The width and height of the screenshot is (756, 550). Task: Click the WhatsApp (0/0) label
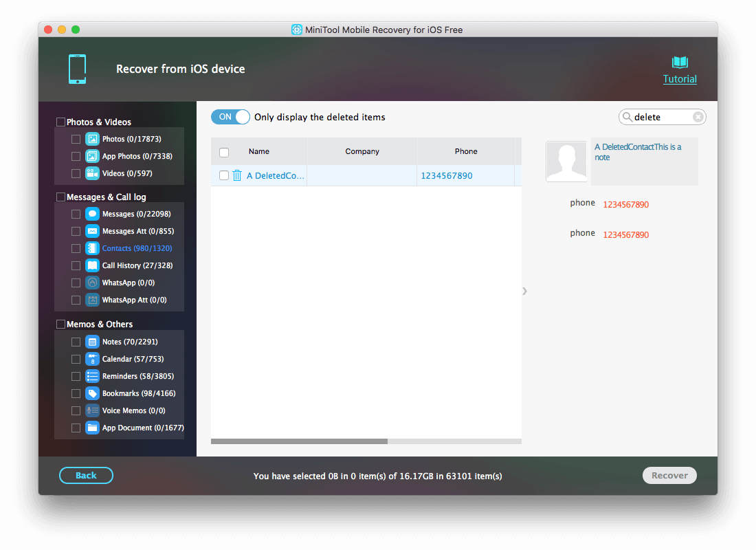pyautogui.click(x=129, y=283)
